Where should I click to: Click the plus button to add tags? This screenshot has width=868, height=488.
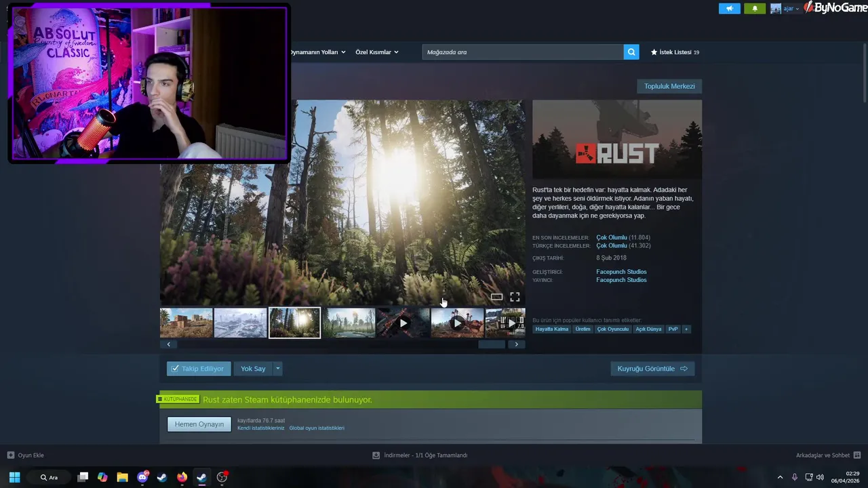pos(686,329)
